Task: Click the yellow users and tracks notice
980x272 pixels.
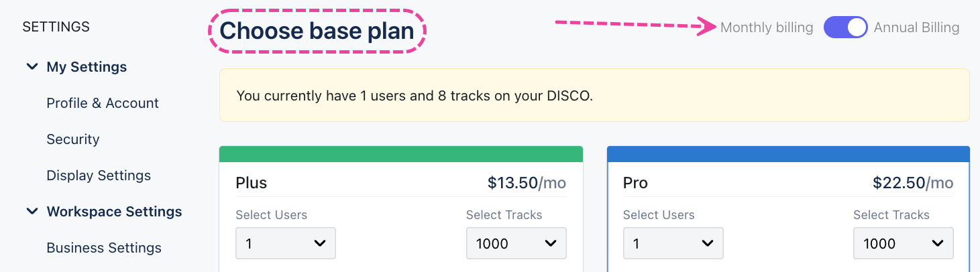Action: (x=594, y=95)
